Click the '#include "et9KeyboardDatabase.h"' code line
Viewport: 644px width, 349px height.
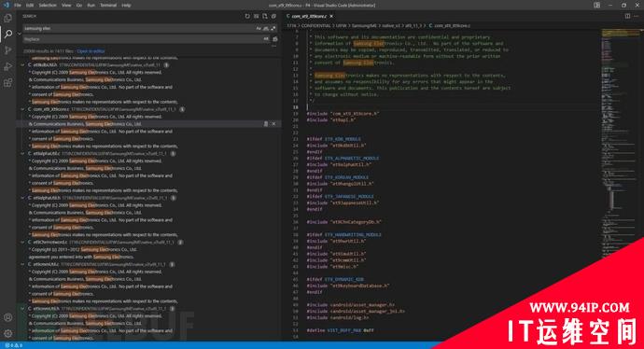coord(348,286)
